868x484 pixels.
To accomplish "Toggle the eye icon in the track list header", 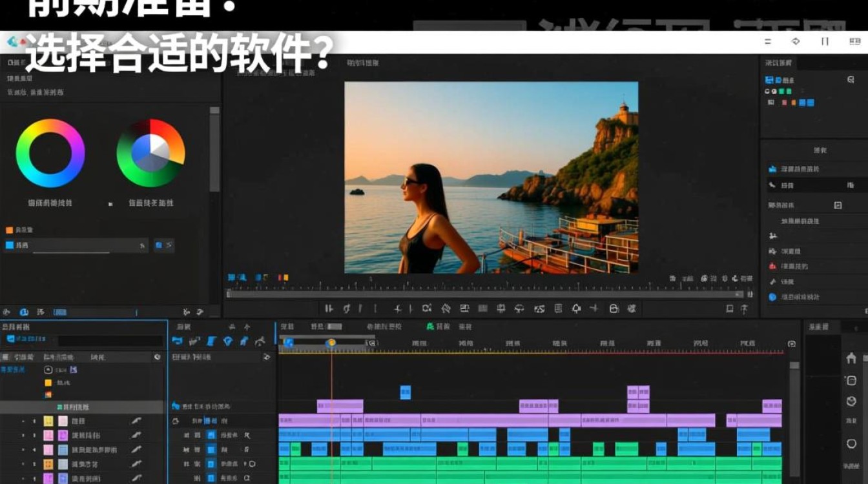I will pyautogui.click(x=157, y=357).
